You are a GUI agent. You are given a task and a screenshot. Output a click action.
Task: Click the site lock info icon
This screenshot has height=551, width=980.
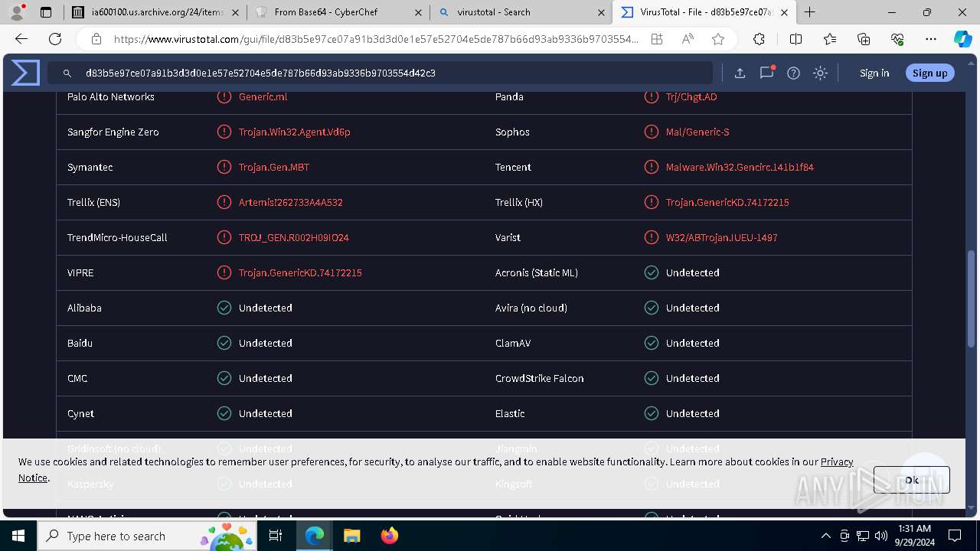[96, 39]
